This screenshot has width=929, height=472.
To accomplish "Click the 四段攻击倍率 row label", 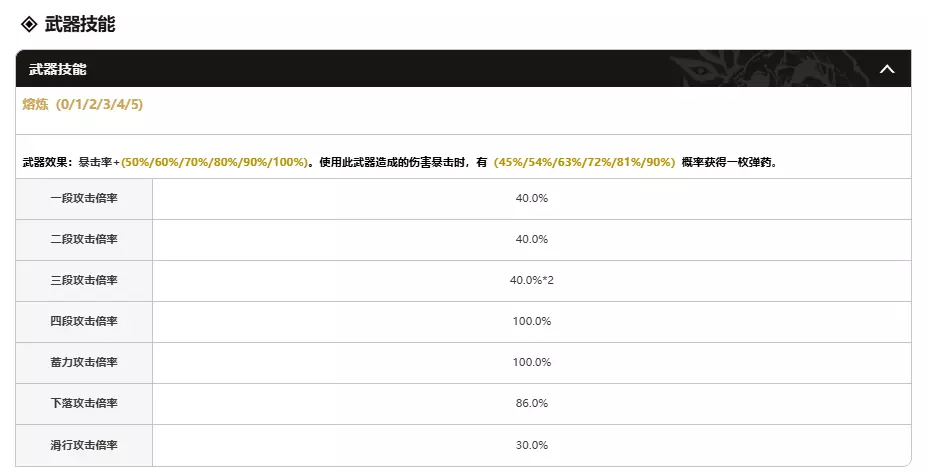I will point(84,321).
